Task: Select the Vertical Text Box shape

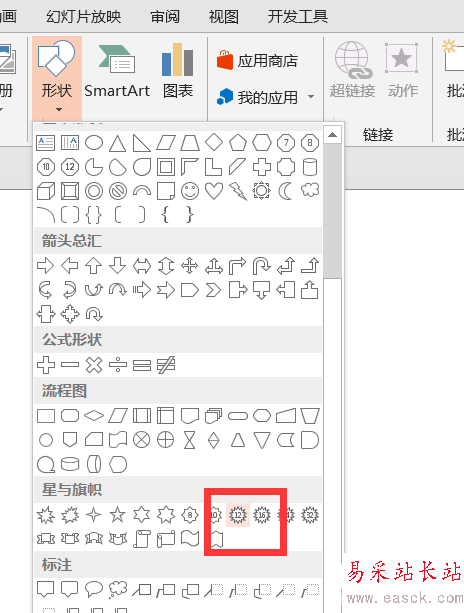Action: [x=70, y=143]
